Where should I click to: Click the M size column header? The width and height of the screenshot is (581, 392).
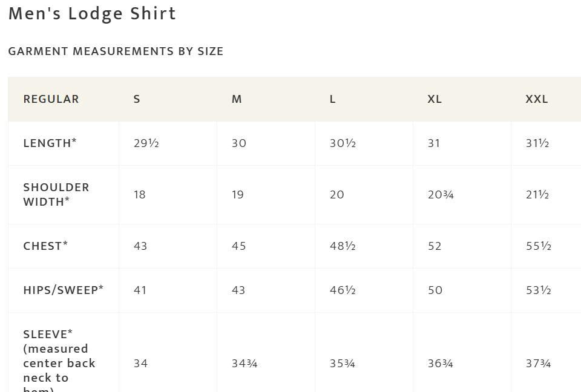pos(237,99)
